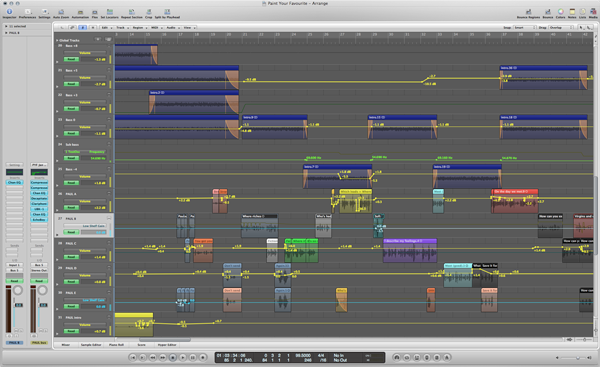Toggle the metronome click button
Screen dimensions: 600x367
pyautogui.click(x=447, y=357)
